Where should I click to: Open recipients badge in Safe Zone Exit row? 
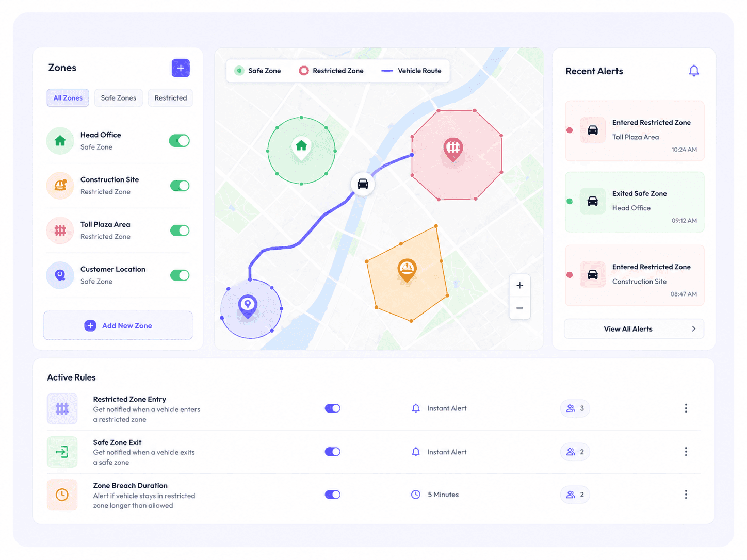tap(575, 452)
